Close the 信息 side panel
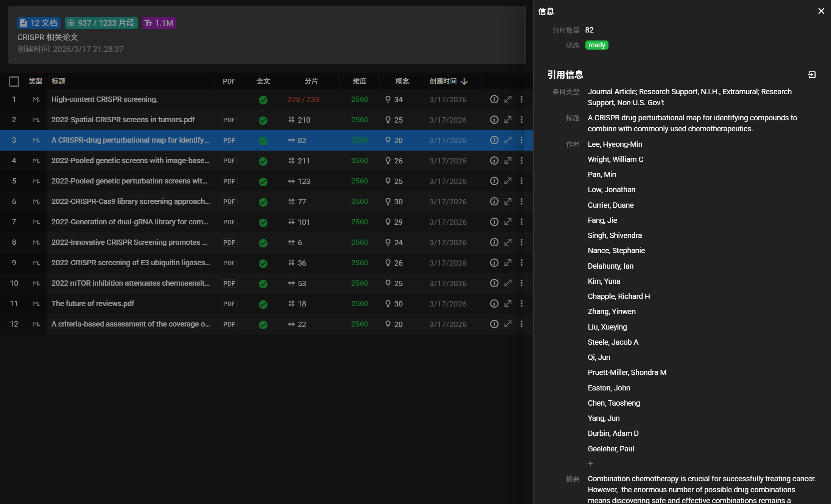Screen dimensions: 831x504 (x=821, y=11)
